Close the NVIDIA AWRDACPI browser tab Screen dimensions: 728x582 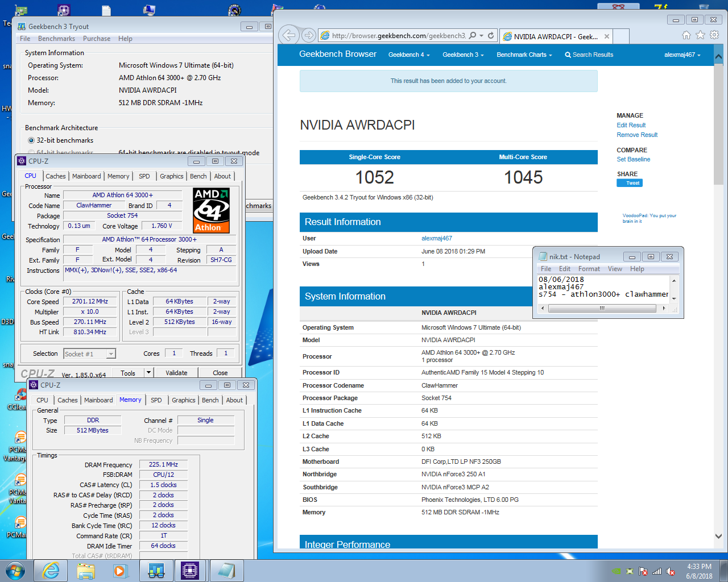[x=607, y=36]
